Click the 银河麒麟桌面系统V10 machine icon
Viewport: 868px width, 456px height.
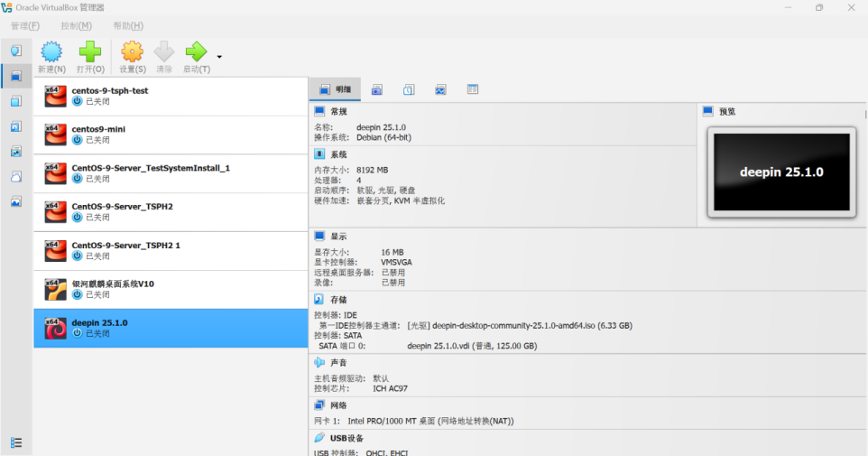coord(55,289)
